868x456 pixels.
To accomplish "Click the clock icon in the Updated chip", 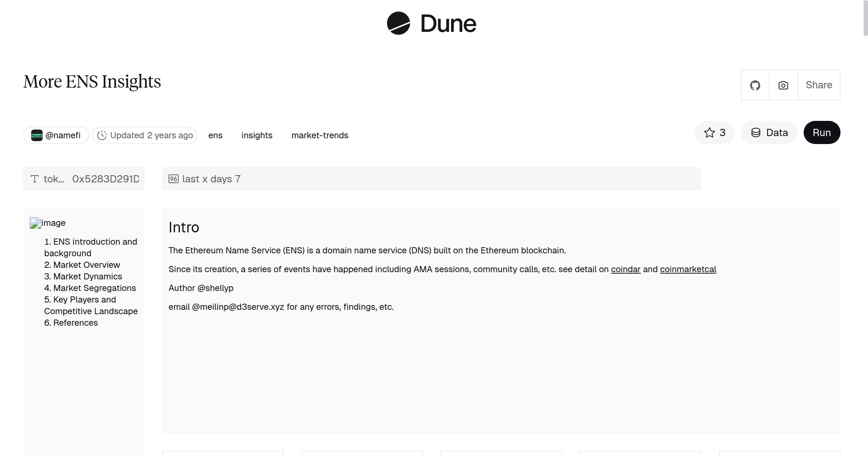I will [x=102, y=135].
